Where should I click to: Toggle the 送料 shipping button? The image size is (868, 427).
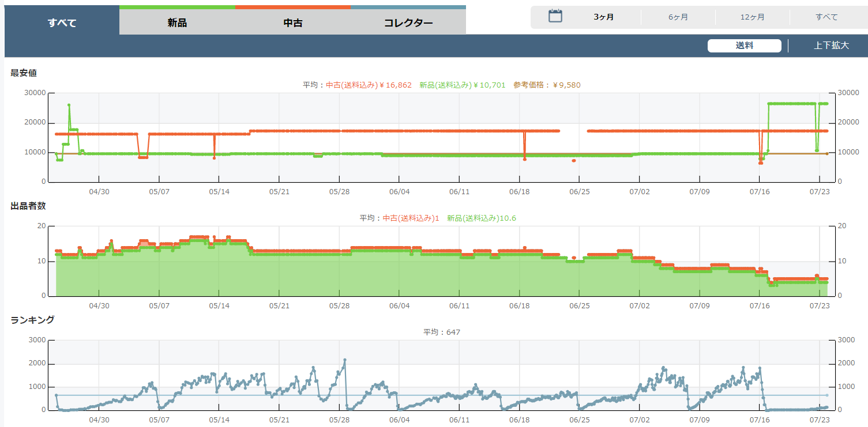tap(744, 46)
